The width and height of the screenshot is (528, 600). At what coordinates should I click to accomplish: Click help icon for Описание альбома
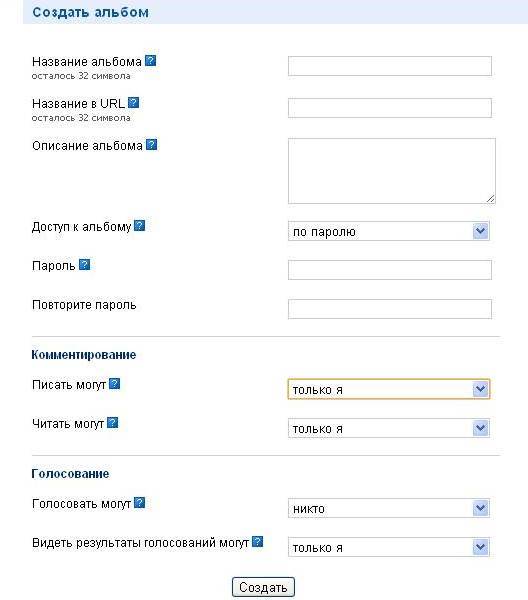pyautogui.click(x=152, y=144)
